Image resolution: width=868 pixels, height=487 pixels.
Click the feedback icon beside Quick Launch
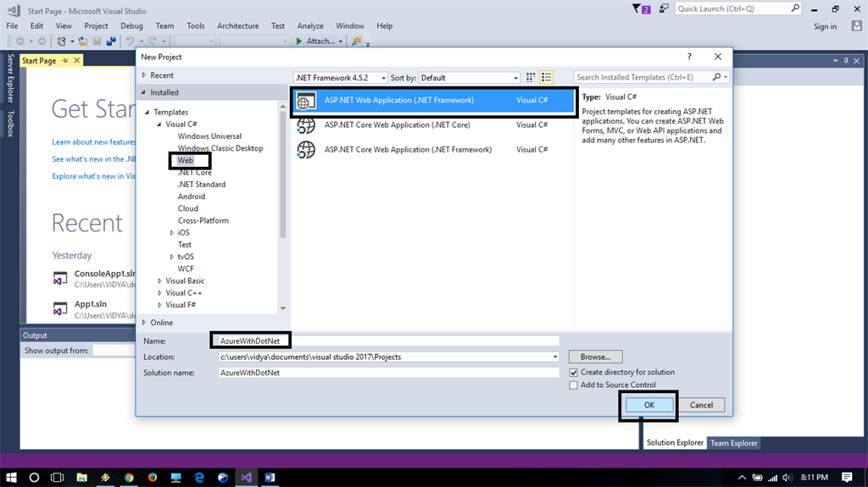point(664,8)
